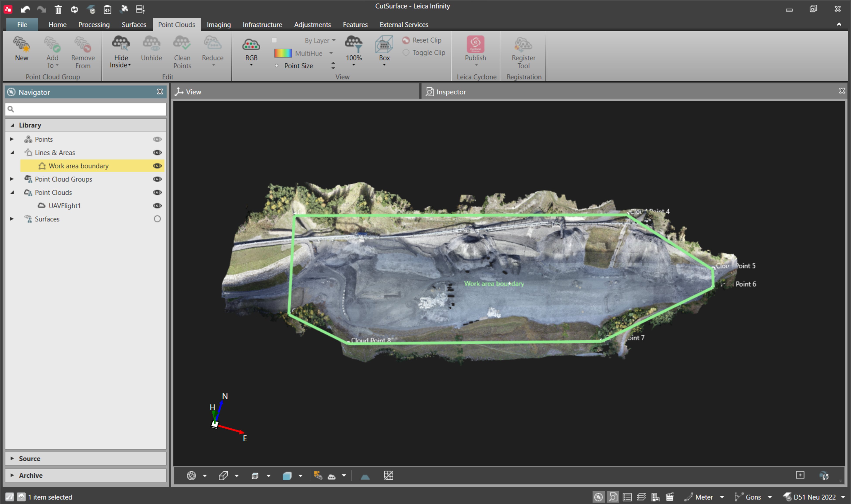Hide the UAVFlight1 point cloud

(157, 205)
